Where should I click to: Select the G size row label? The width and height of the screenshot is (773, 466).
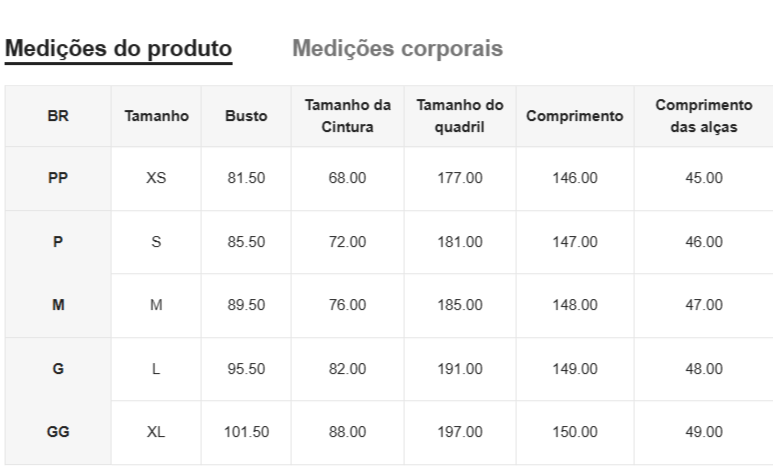[58, 368]
